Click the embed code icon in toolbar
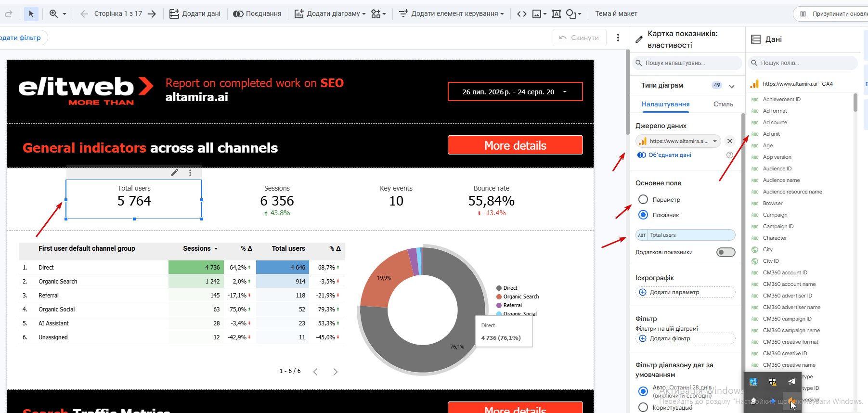Screen dimensions: 868x413 pos(522,14)
